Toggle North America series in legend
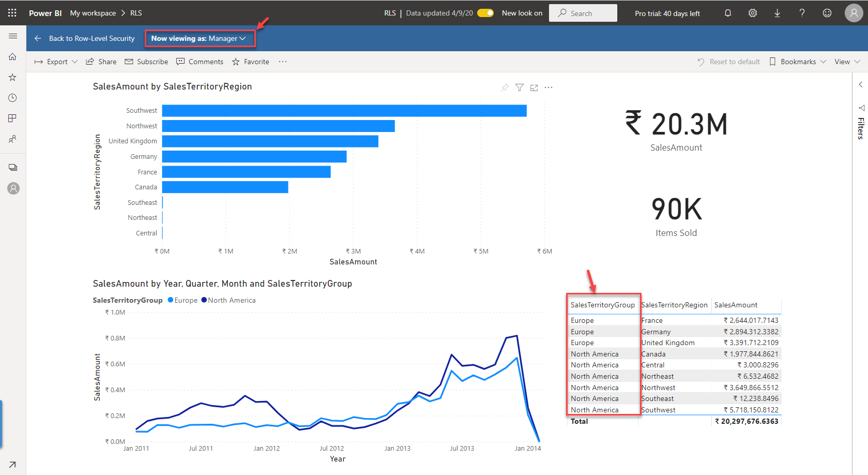 coord(229,300)
